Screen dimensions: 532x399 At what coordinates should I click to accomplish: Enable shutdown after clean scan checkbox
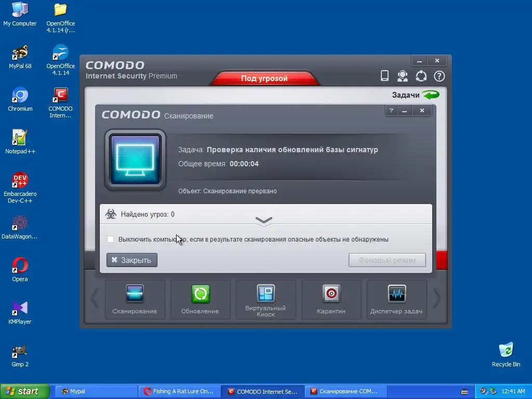point(110,239)
